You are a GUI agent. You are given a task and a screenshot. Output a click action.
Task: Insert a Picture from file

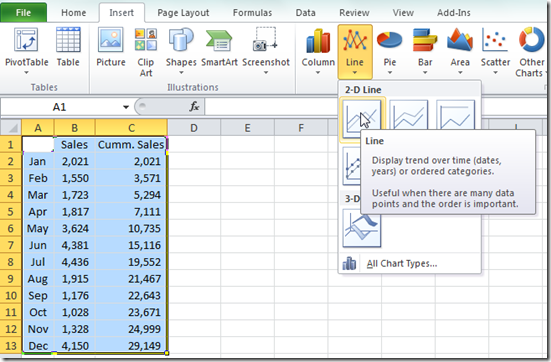111,47
